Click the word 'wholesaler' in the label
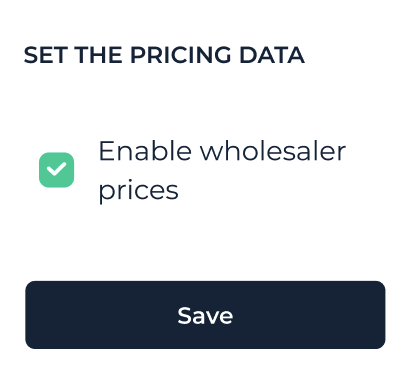408x378 pixels. coord(273,151)
